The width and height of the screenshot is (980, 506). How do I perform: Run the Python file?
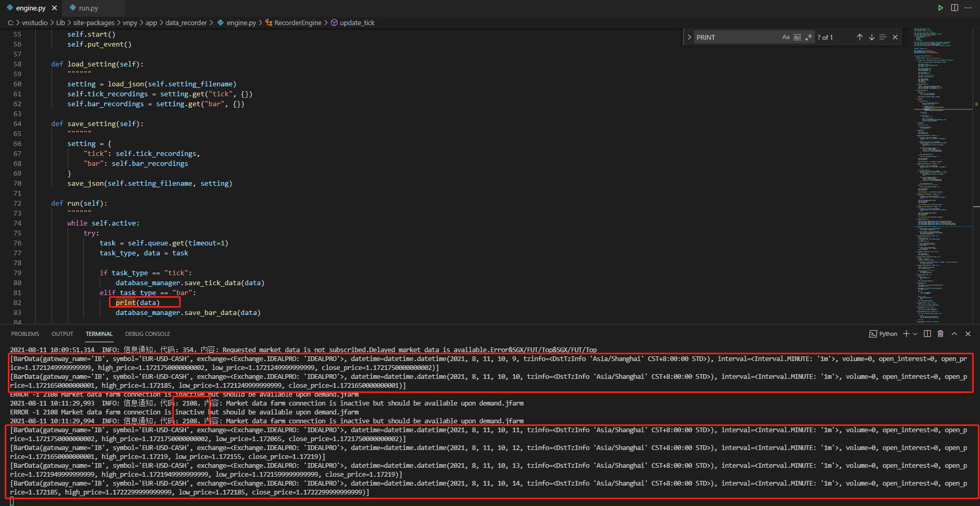pos(941,7)
